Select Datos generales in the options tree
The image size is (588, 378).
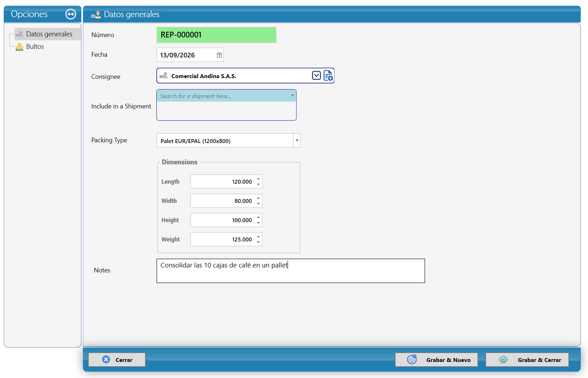(x=48, y=34)
